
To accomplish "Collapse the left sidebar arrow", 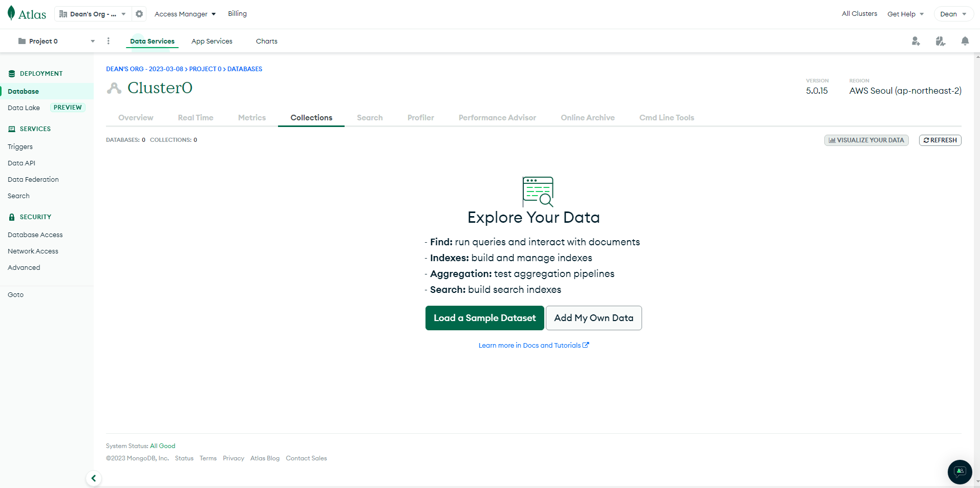I will coord(94,478).
